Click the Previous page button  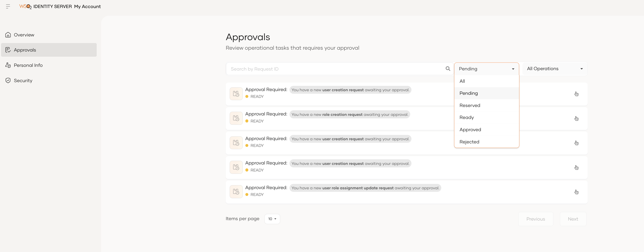tap(535, 219)
